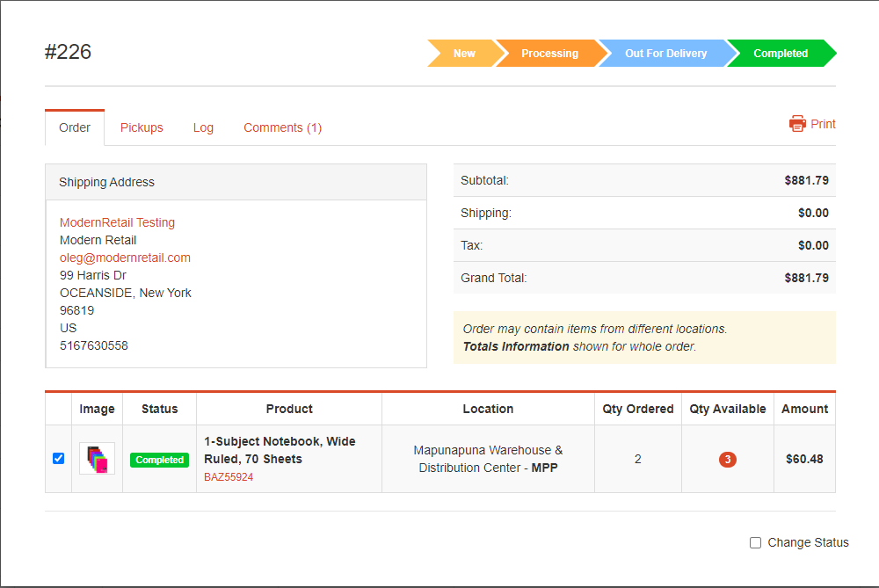This screenshot has height=588, width=879.
Task: Switch to the Order tab
Action: pyautogui.click(x=75, y=127)
